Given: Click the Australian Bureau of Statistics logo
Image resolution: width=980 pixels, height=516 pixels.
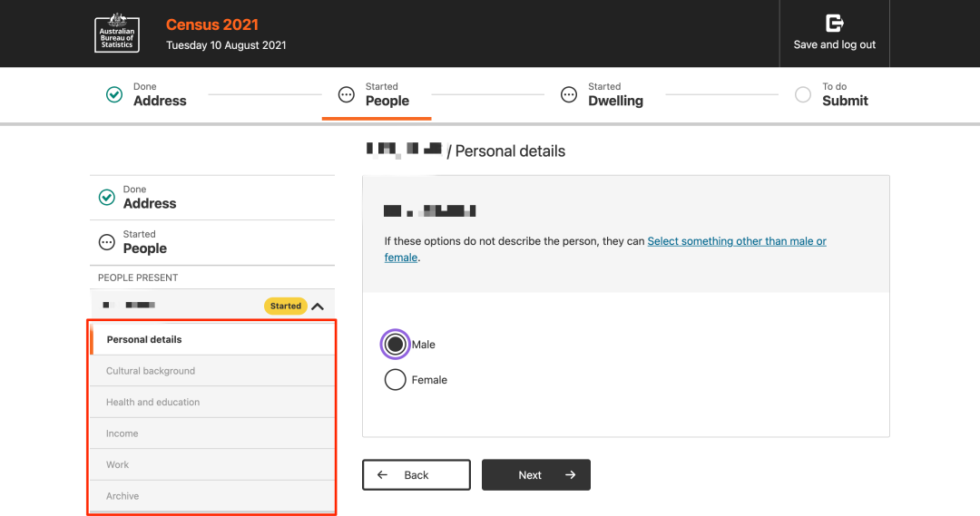Looking at the screenshot, I should 117,34.
